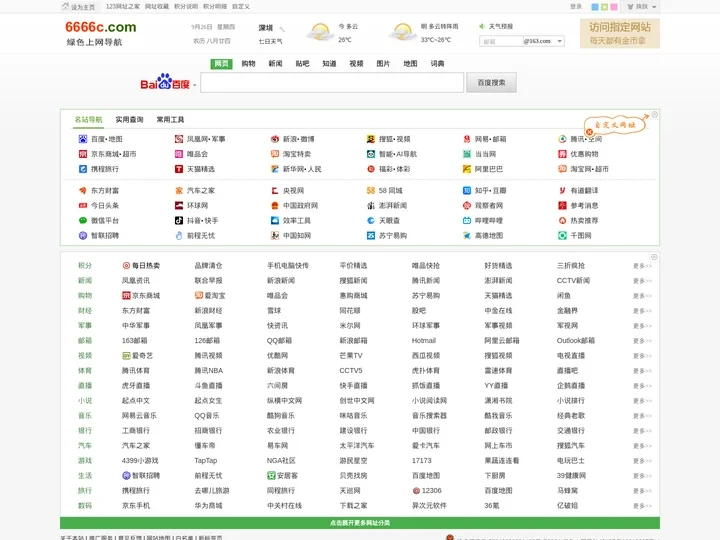Viewport: 720px width, 540px height.
Task: Click the 网易•邮箱 icon
Action: (467, 139)
